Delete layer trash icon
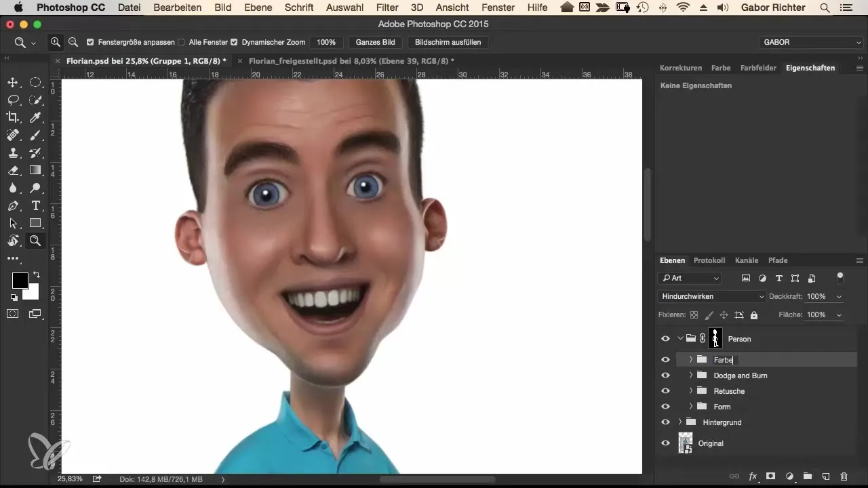The image size is (868, 488). click(844, 476)
